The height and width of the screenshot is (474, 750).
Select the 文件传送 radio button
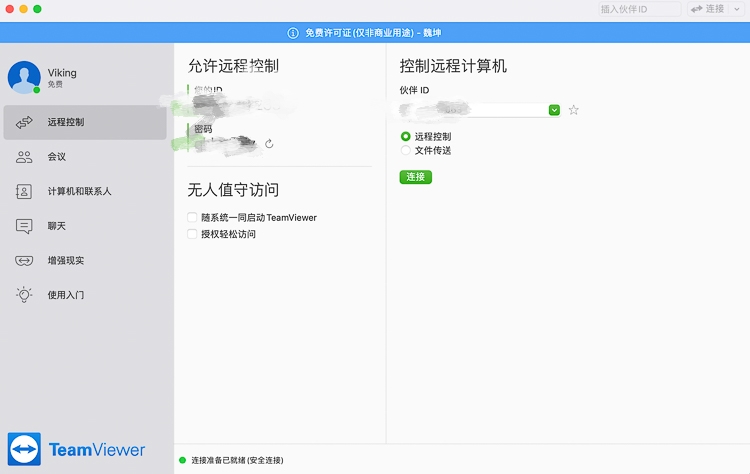[x=406, y=150]
